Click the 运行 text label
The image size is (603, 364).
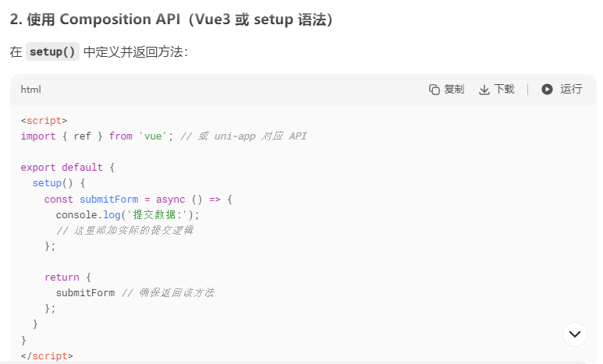pos(571,89)
